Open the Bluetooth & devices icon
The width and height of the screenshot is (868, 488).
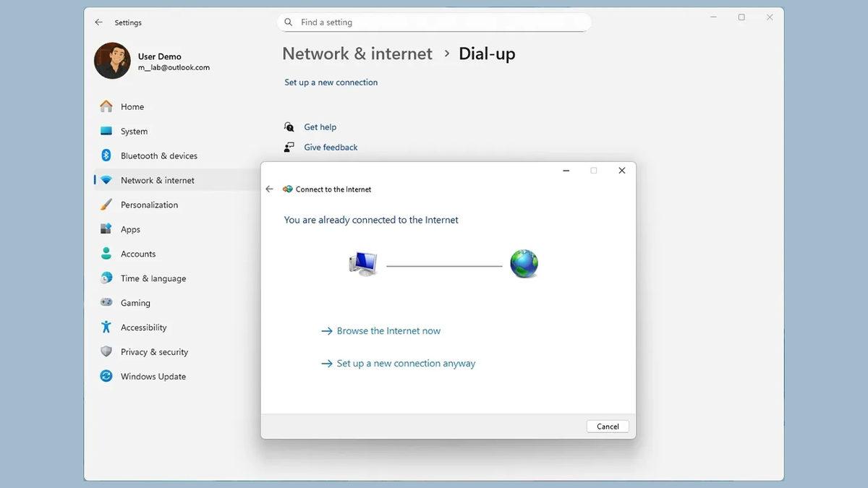pos(106,155)
